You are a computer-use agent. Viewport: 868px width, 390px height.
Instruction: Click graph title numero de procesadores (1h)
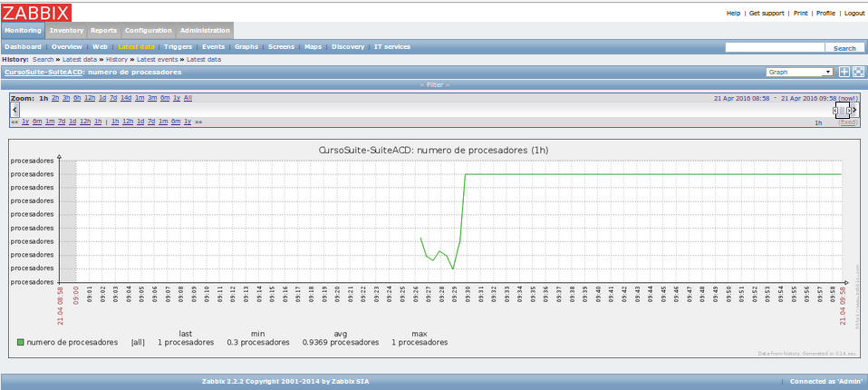coord(433,151)
